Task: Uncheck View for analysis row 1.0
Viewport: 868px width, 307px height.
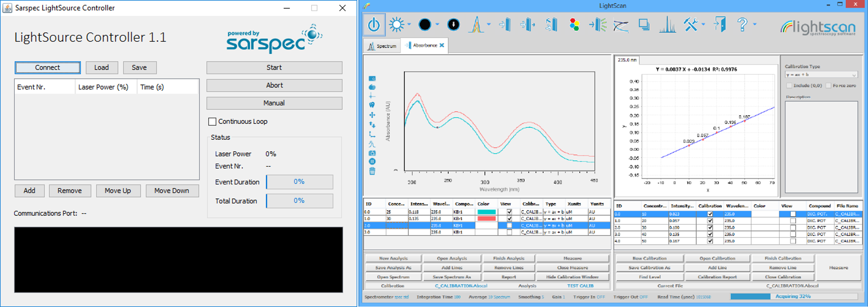Action: (x=510, y=219)
